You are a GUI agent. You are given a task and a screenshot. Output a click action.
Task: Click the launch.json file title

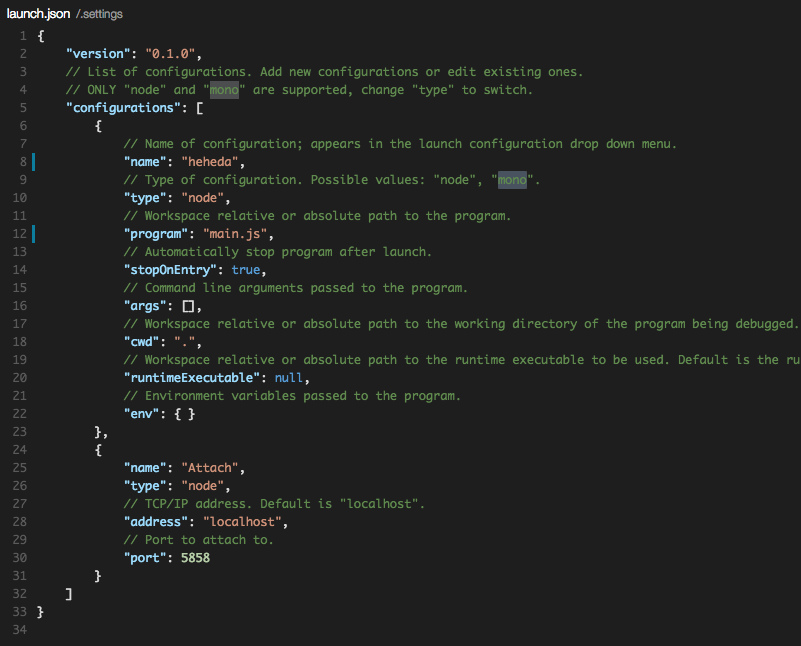38,14
